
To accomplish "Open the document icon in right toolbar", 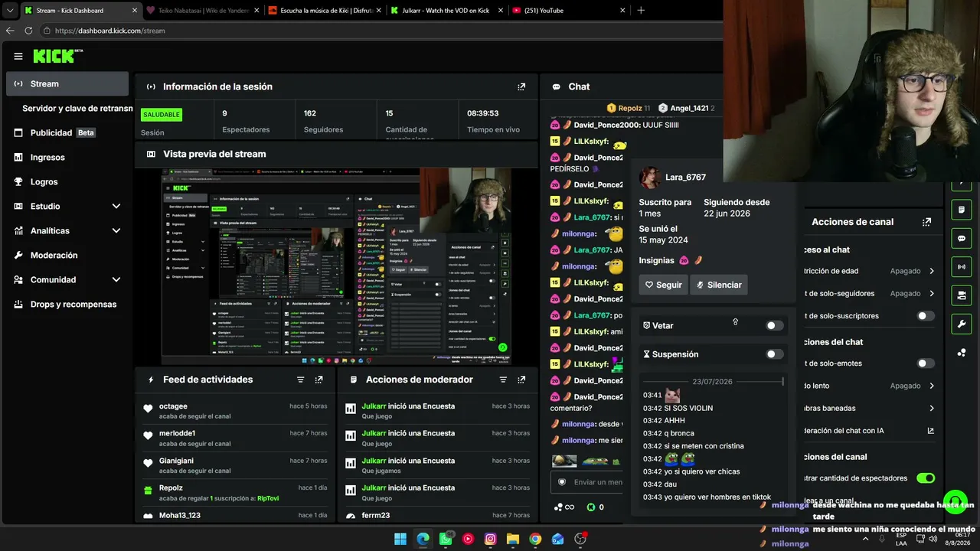I will click(962, 209).
